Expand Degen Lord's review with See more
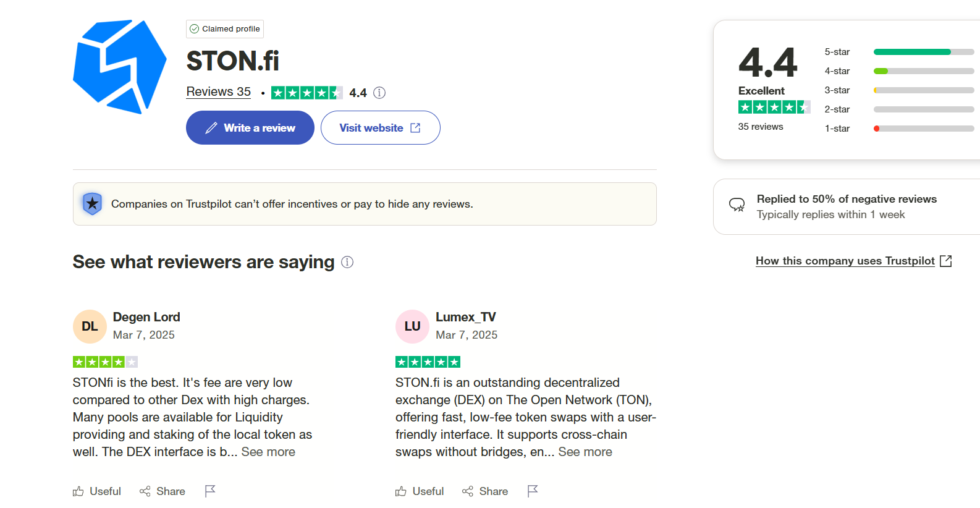 click(x=268, y=452)
